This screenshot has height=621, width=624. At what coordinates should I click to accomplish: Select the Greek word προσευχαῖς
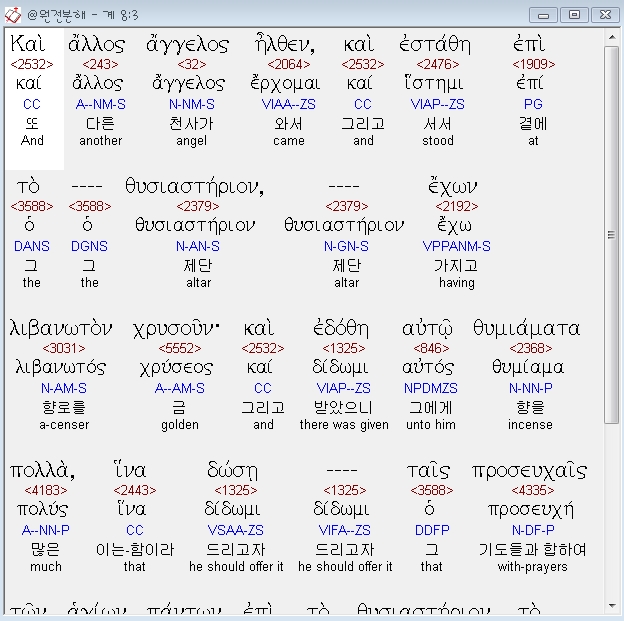click(530, 471)
